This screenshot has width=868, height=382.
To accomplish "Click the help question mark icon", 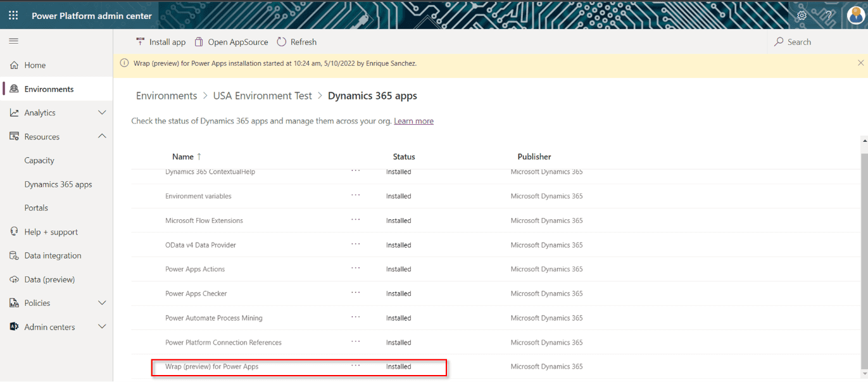I will (828, 16).
